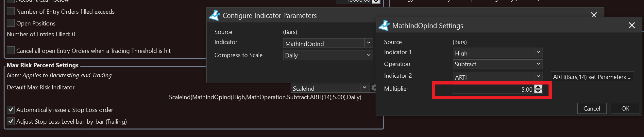Close the MathIndOpInd Settings dialog

click(632, 25)
